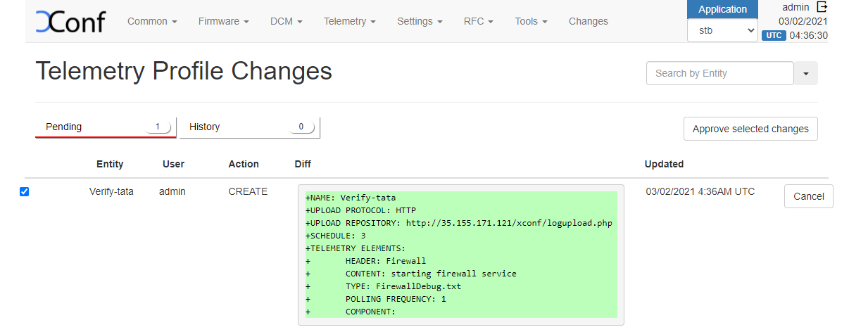Switch to the Pending tab
Viewport: 868px width, 332px height.
pyautogui.click(x=105, y=127)
